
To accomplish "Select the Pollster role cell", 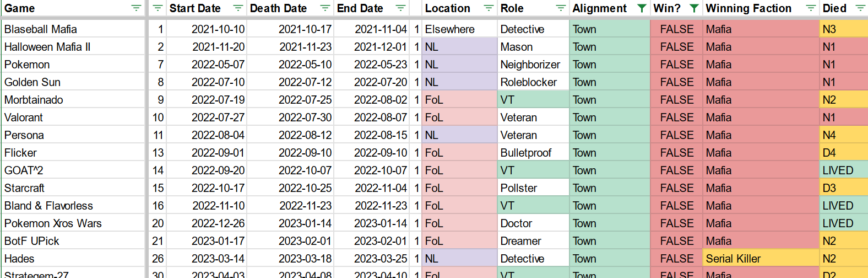I will (533, 188).
